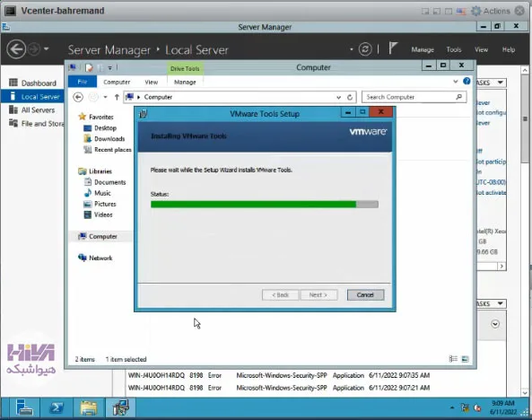Select File and Storage Services in sidebar
Viewport: 532px width, 420px height.
[33, 124]
